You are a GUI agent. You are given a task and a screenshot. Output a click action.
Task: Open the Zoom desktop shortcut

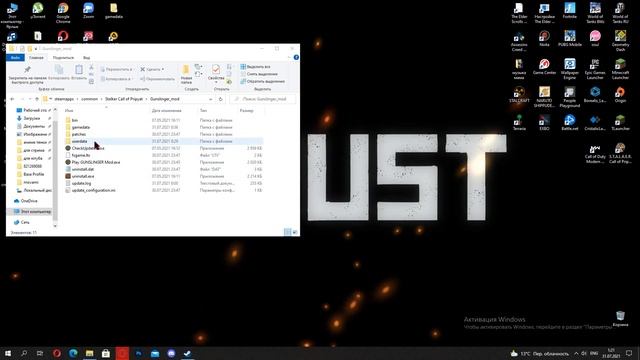tap(88, 11)
